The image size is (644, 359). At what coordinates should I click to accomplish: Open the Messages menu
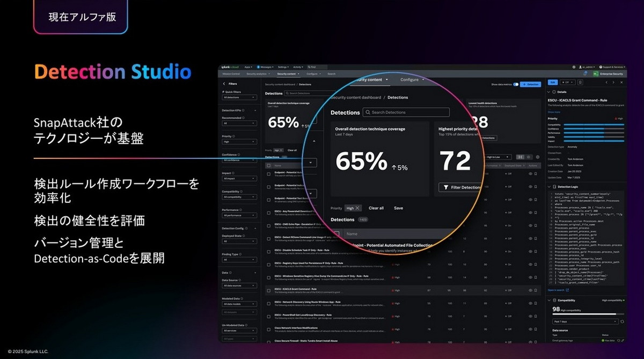[265, 67]
